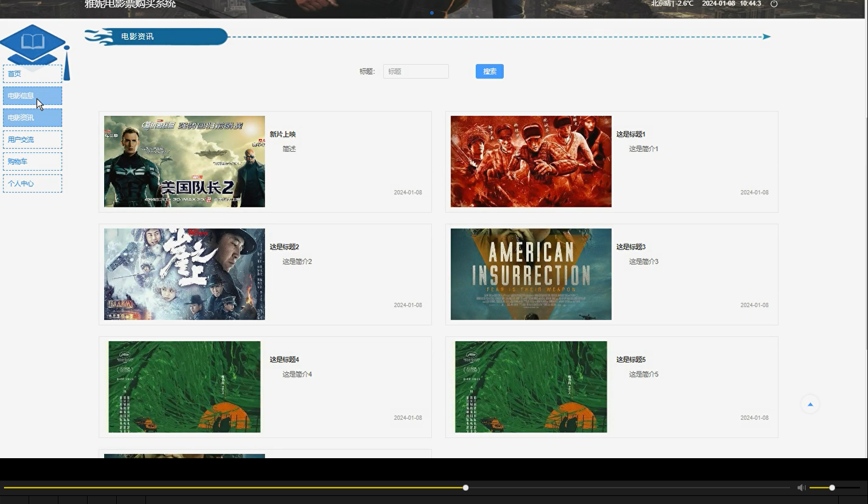868x504 pixels.
Task: Focus the 标题 search input field
Action: (x=416, y=72)
